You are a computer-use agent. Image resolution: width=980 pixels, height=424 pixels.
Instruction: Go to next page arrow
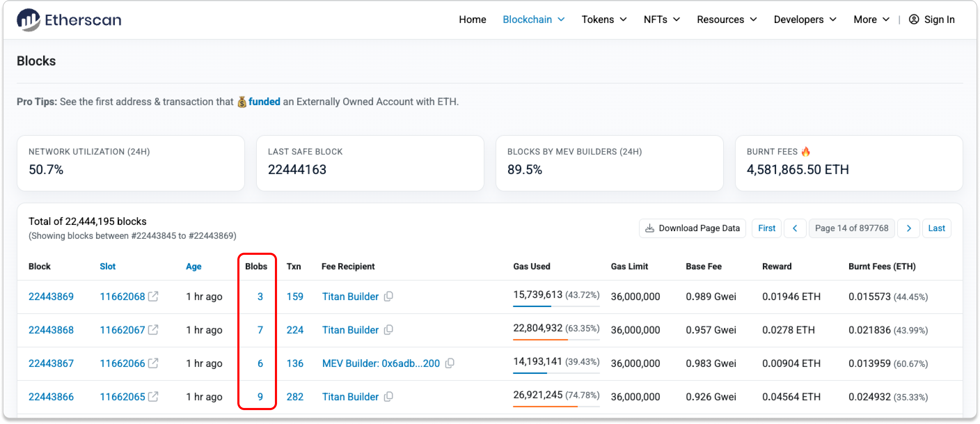pos(908,228)
